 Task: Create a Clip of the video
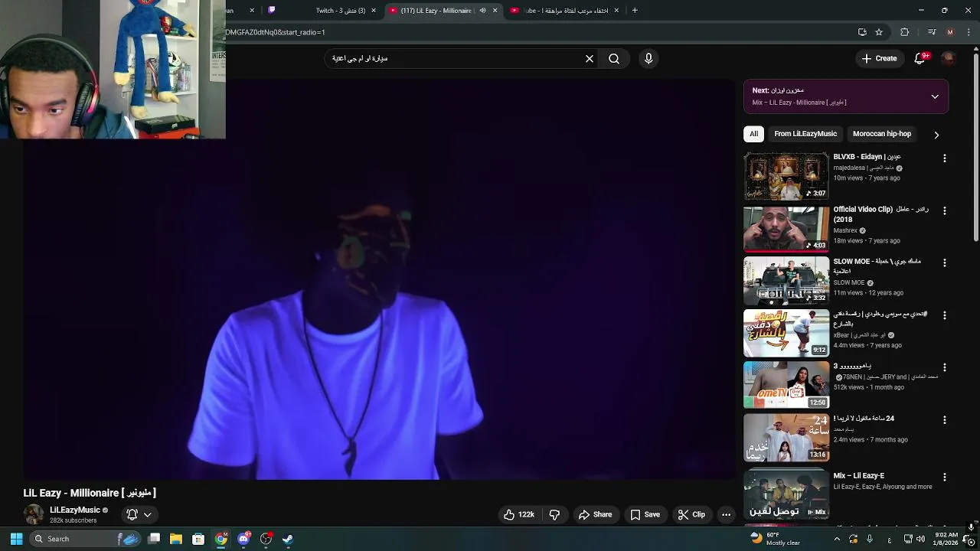click(x=691, y=514)
